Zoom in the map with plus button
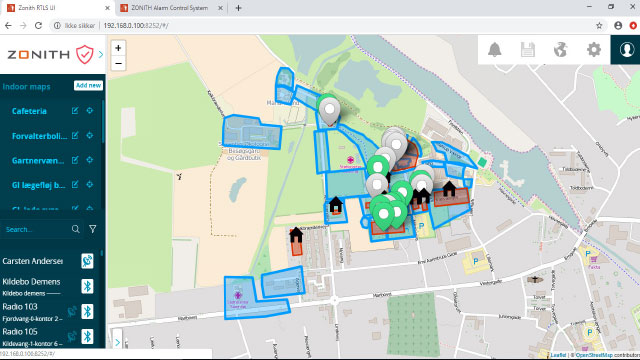The width and height of the screenshot is (640, 360). [x=118, y=48]
